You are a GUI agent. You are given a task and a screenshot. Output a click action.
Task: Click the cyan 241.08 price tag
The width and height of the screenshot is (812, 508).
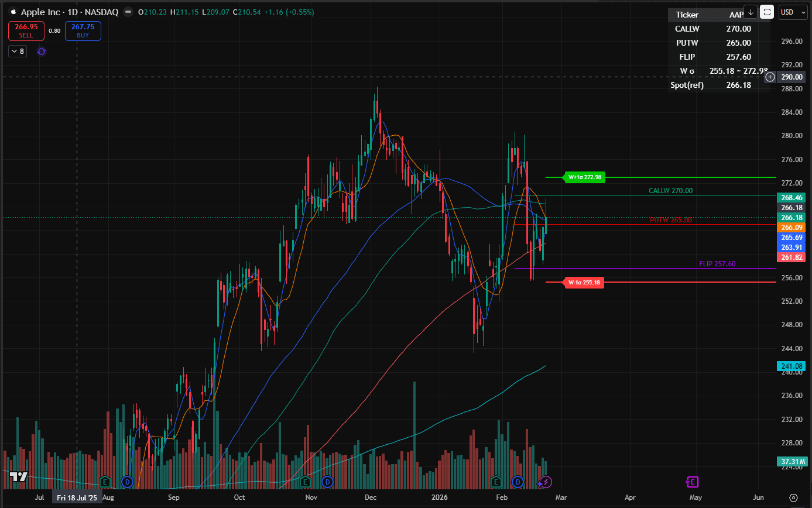tap(791, 366)
